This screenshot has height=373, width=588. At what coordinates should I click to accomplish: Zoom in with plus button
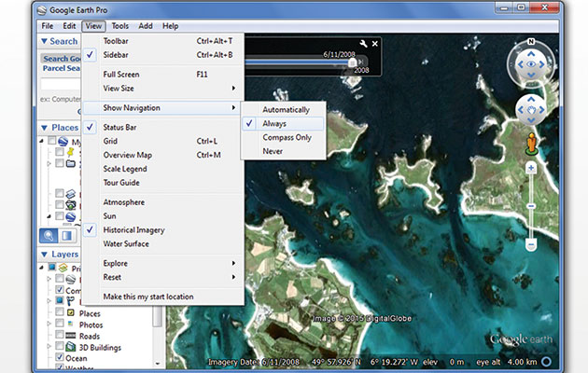pos(531,168)
